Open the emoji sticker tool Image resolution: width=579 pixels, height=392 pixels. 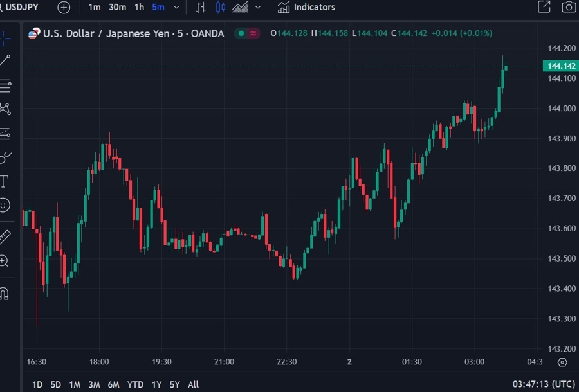5,205
